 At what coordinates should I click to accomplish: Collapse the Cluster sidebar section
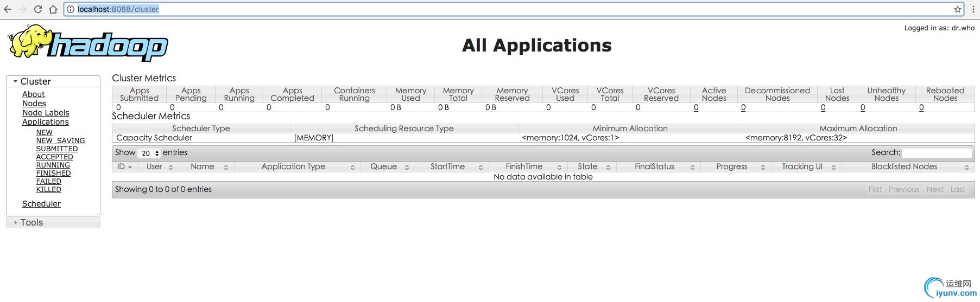pos(53,81)
